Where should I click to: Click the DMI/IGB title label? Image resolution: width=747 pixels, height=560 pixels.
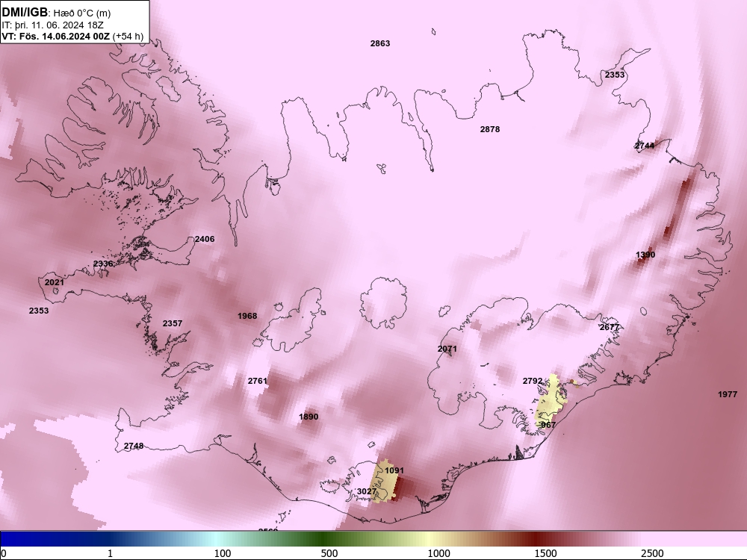tap(25, 13)
